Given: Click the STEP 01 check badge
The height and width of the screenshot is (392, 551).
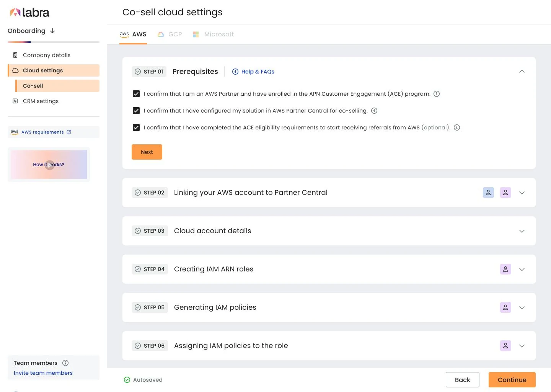Looking at the screenshot, I should [149, 72].
